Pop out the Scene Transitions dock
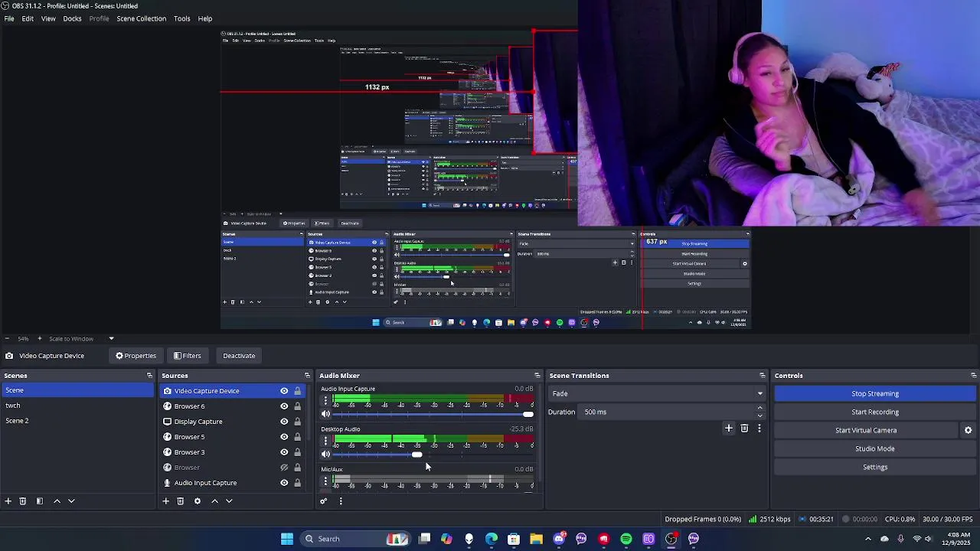The image size is (980, 551). 762,376
